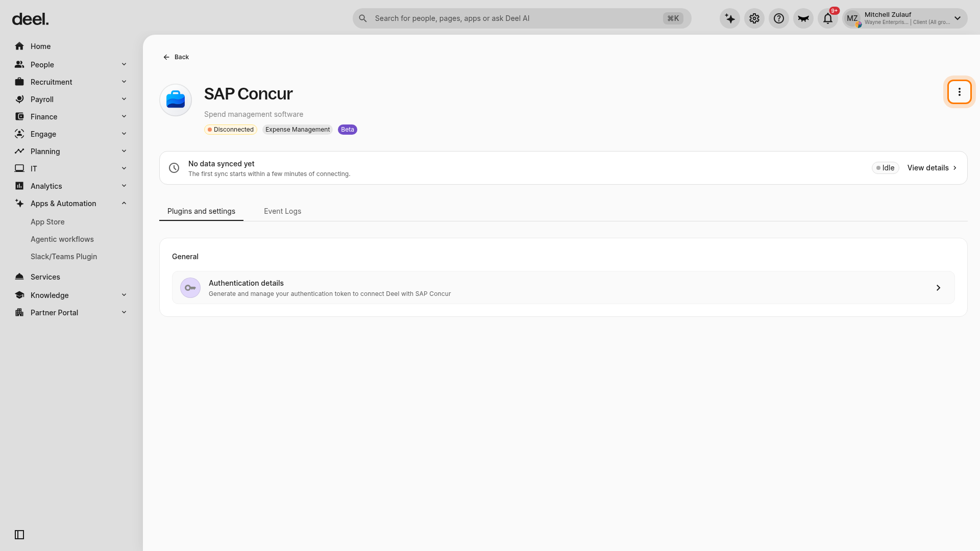980x551 pixels.
Task: Click the "SAP Concur" page title
Action: pyautogui.click(x=249, y=94)
